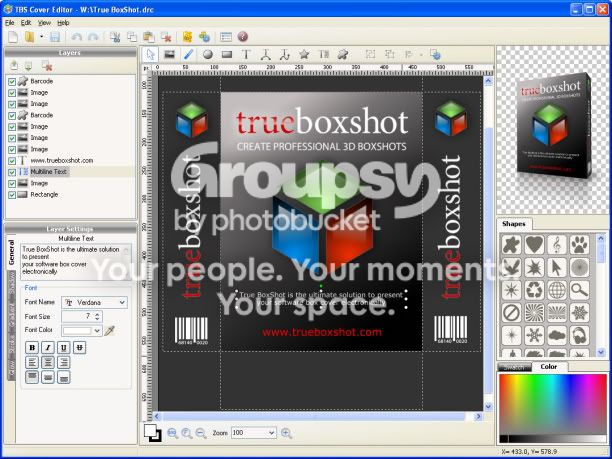Toggle the Image layer above Rectangle

(x=12, y=183)
